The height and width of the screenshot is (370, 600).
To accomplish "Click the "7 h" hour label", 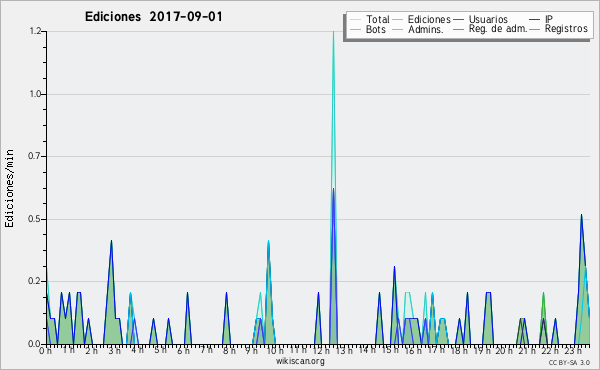I will coord(206,349).
